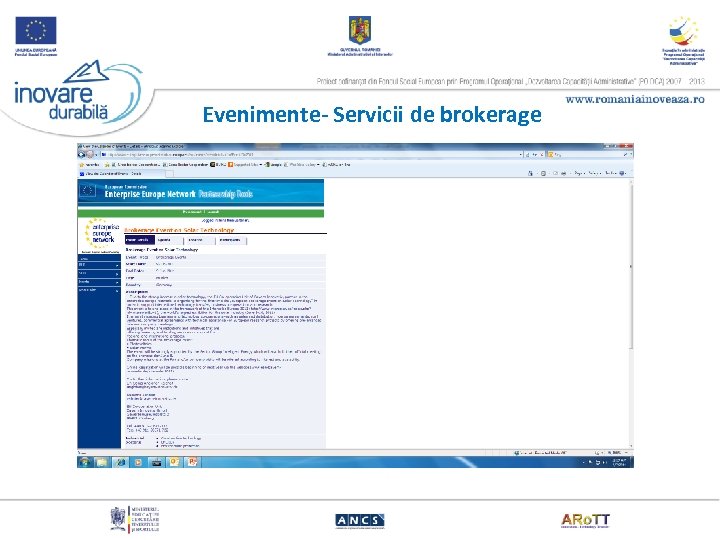Click the empty New Tab button

click(x=169, y=174)
